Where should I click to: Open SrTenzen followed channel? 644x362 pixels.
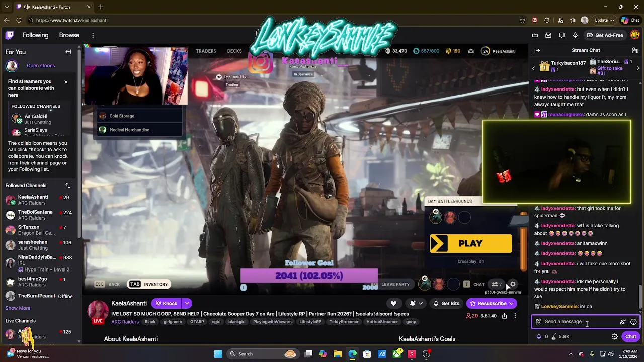click(40, 230)
